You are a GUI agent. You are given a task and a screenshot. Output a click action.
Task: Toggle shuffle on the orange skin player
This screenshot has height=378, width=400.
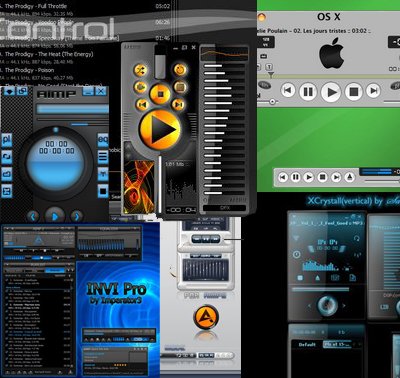click(140, 70)
